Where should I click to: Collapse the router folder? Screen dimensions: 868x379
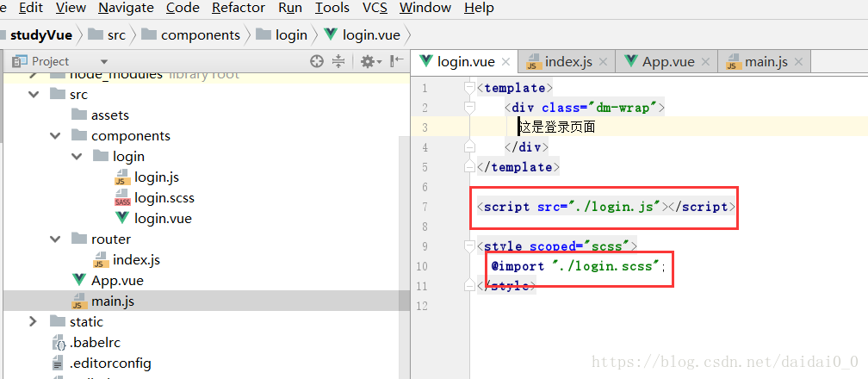pyautogui.click(x=55, y=239)
